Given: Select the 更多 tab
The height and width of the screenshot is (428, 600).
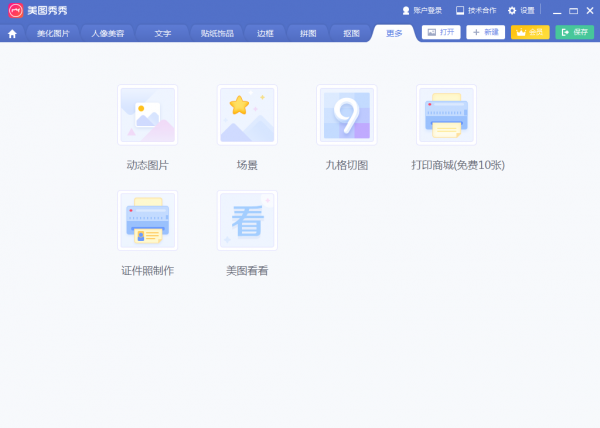Looking at the screenshot, I should coord(394,34).
